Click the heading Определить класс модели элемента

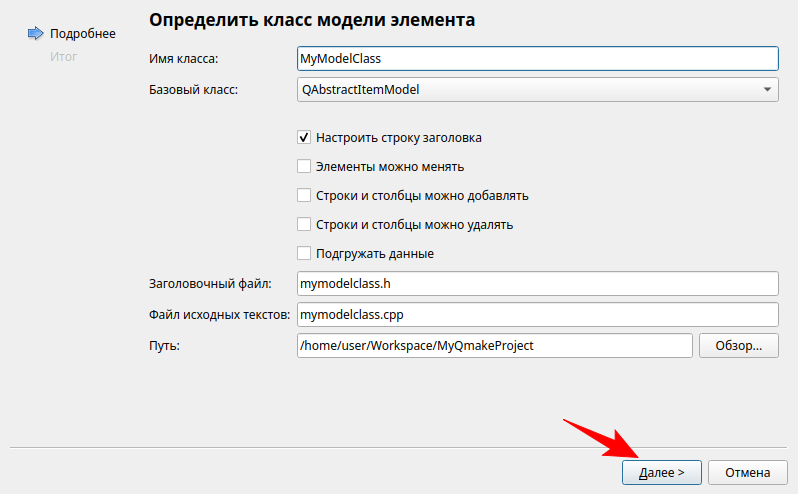click(x=312, y=19)
